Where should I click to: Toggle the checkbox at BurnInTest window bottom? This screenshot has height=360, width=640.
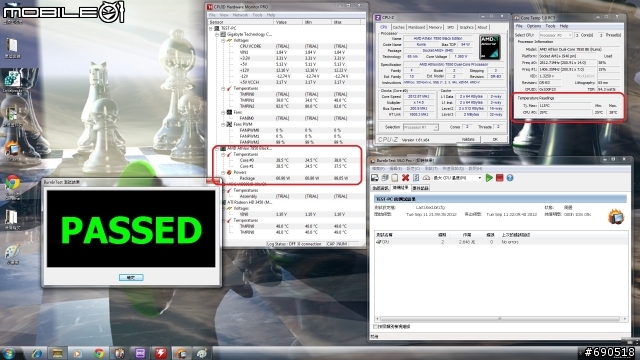pos(376,327)
